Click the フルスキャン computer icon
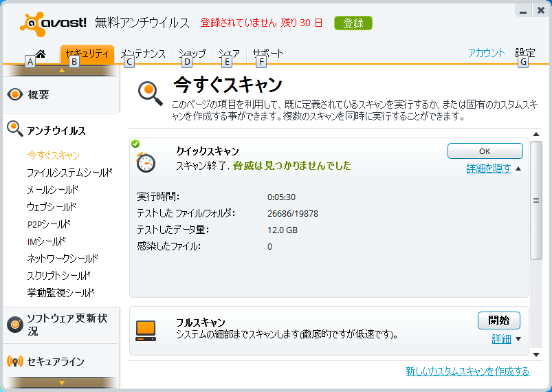 coord(146,331)
